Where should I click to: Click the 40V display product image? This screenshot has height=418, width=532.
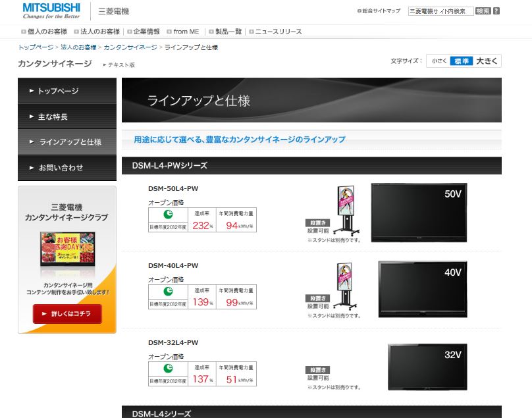(x=423, y=290)
